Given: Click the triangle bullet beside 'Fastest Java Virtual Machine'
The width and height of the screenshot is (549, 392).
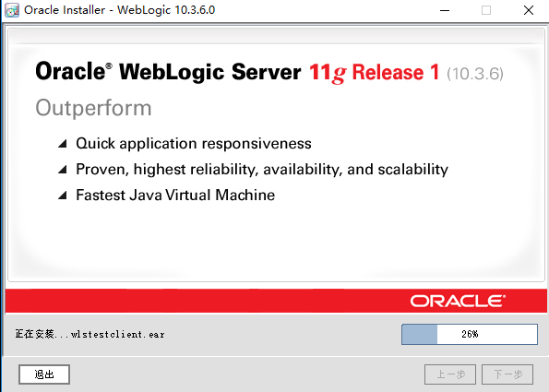Looking at the screenshot, I should 63,195.
